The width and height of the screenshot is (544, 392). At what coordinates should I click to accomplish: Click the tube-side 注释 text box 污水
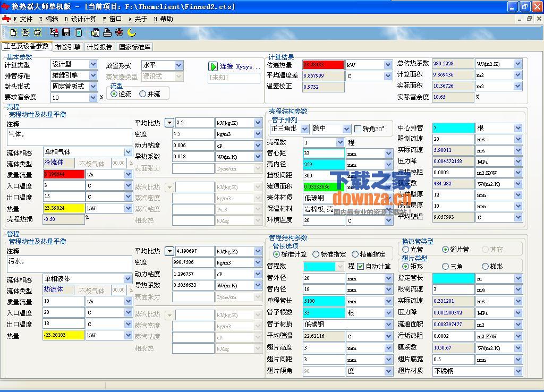click(70, 265)
